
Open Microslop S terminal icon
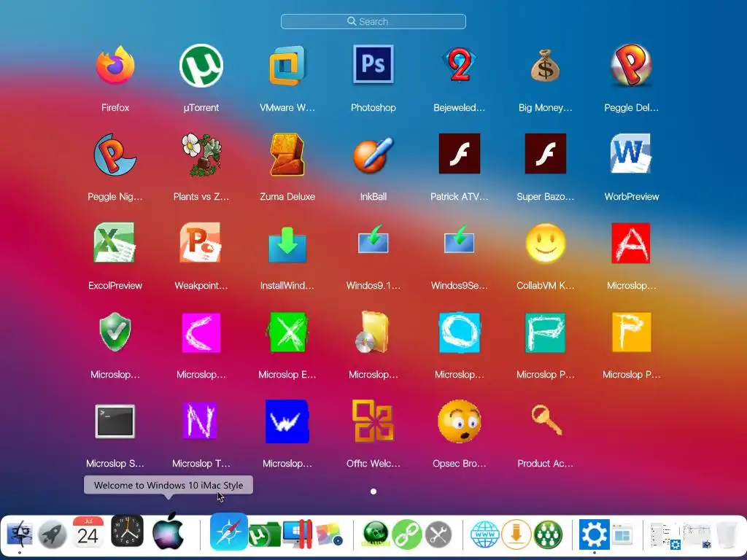click(115, 421)
